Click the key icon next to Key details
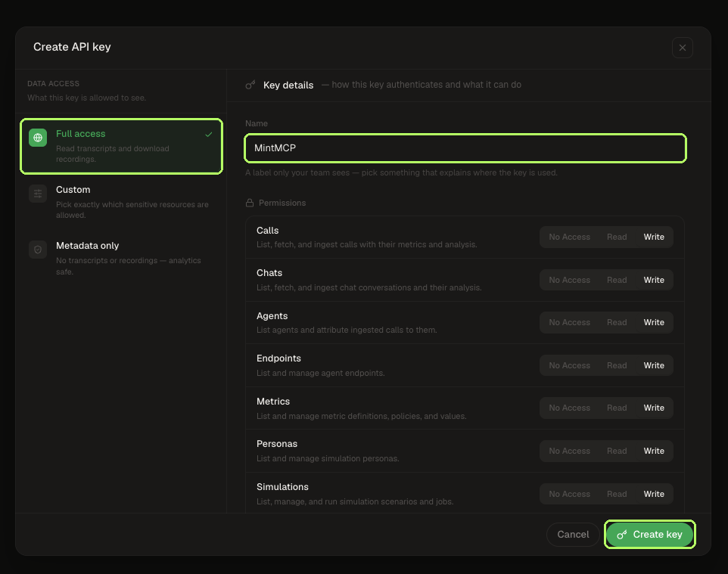This screenshot has height=574, width=728. (250, 85)
